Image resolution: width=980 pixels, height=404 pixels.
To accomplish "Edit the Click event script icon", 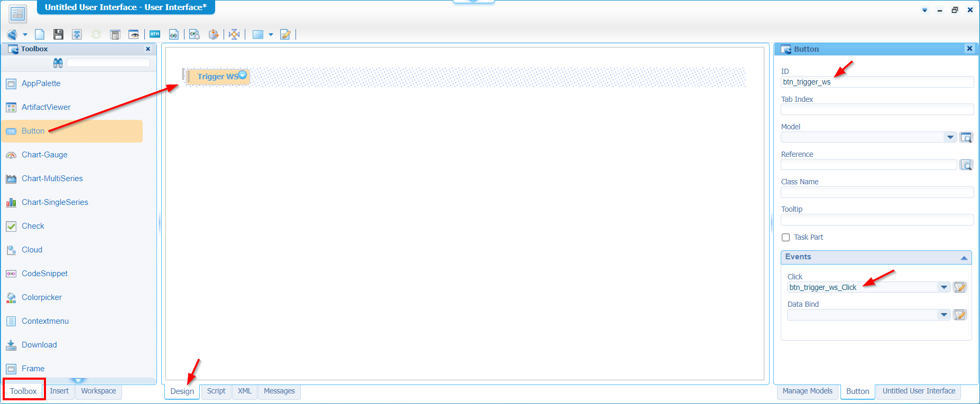I will pyautogui.click(x=959, y=287).
